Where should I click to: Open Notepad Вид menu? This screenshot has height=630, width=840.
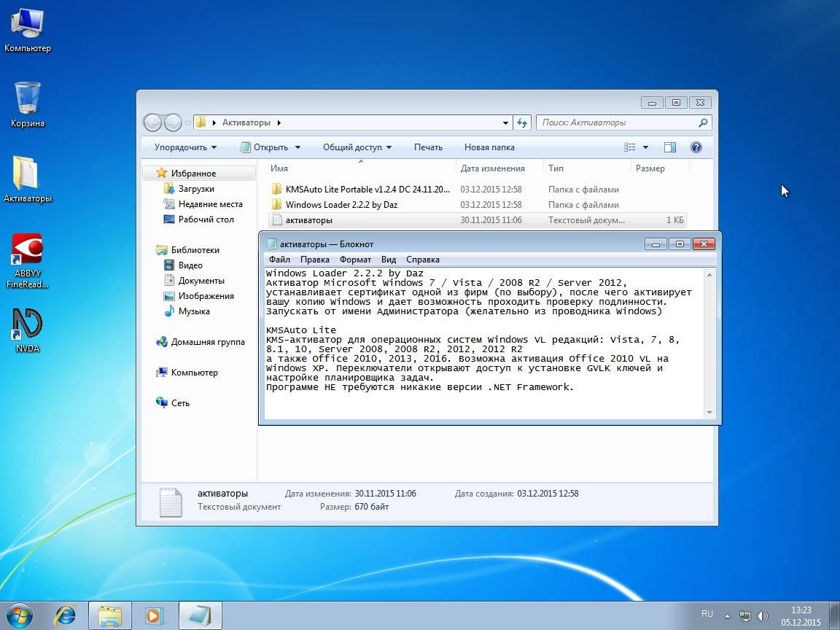coord(389,260)
